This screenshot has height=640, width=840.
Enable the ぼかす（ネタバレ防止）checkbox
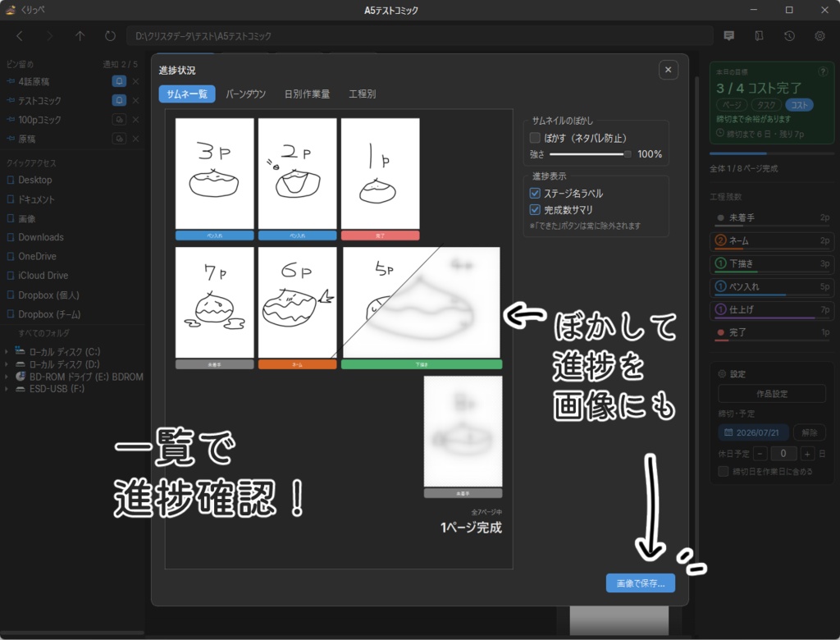tap(535, 138)
